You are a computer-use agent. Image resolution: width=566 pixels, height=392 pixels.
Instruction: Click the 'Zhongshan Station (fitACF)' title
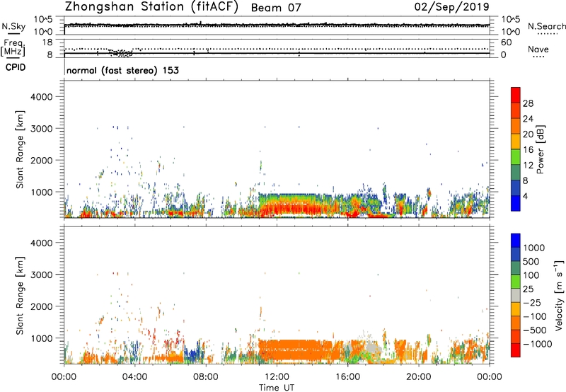[x=151, y=7]
